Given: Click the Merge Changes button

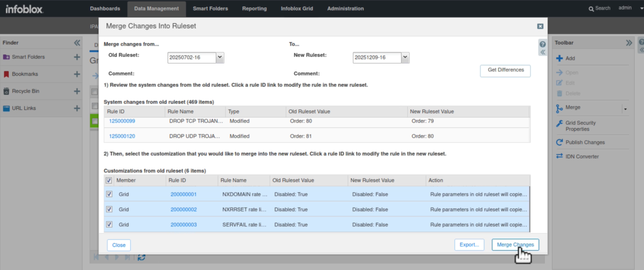Looking at the screenshot, I should (x=515, y=245).
